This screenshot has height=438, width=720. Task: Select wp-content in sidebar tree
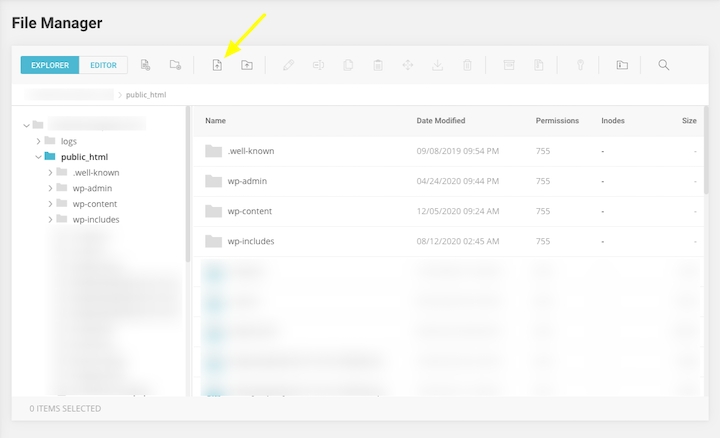(x=95, y=204)
